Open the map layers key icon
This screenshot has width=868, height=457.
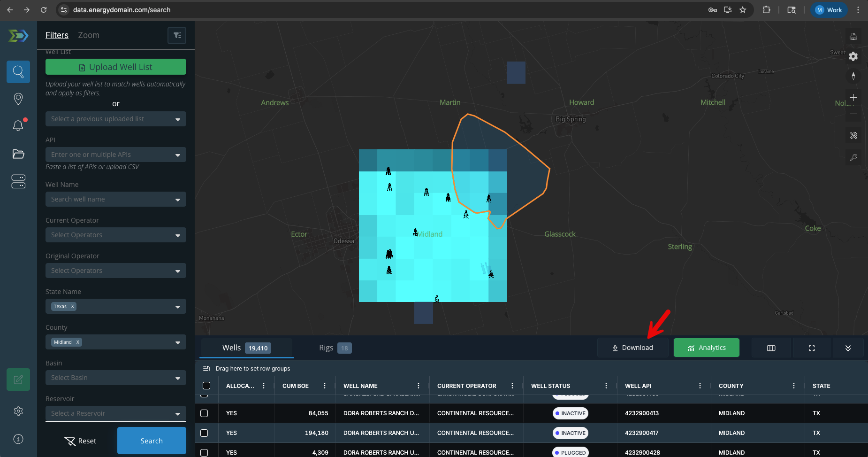pyautogui.click(x=853, y=157)
